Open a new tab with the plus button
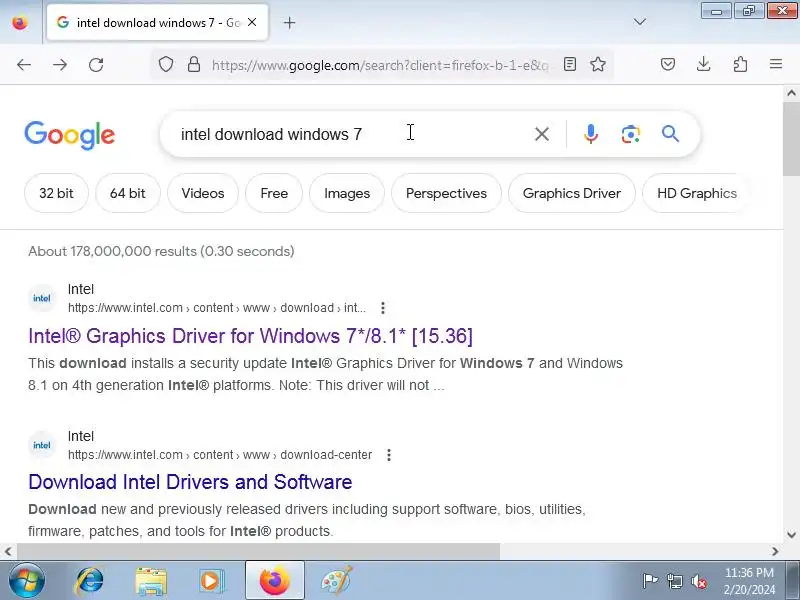800x600 pixels. [x=289, y=22]
